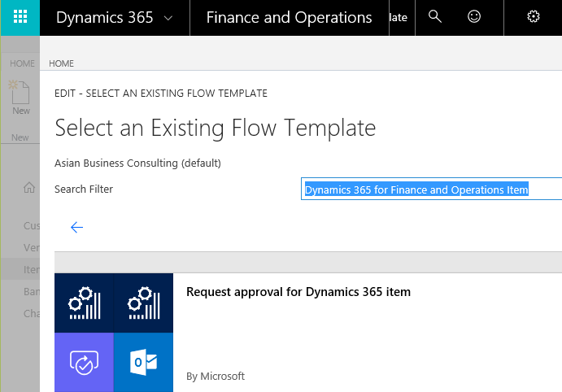Open the Vendors entry in sidebar

pyautogui.click(x=32, y=247)
